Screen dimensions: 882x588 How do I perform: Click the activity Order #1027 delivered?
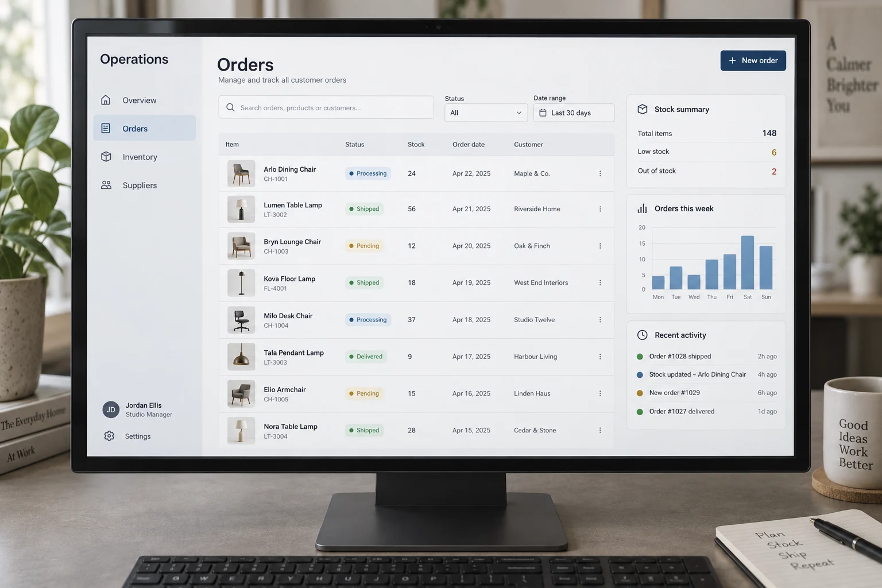pyautogui.click(x=682, y=411)
